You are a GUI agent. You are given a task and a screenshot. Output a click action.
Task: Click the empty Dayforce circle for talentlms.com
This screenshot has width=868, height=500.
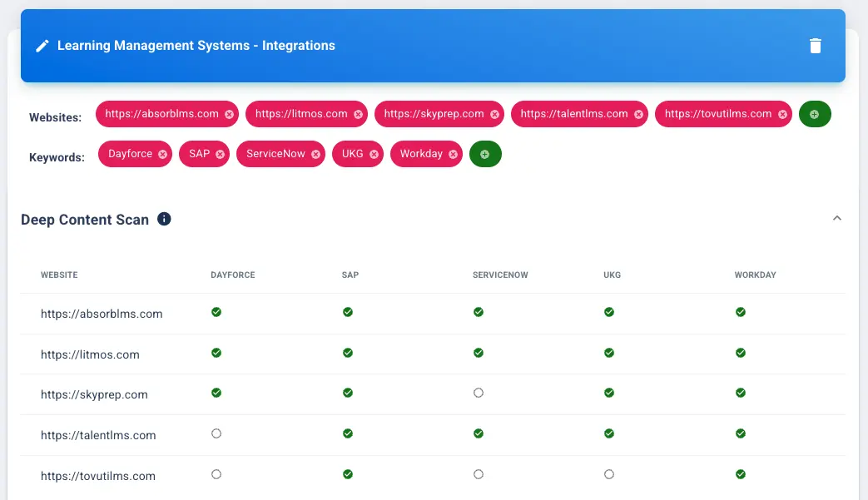click(x=216, y=433)
